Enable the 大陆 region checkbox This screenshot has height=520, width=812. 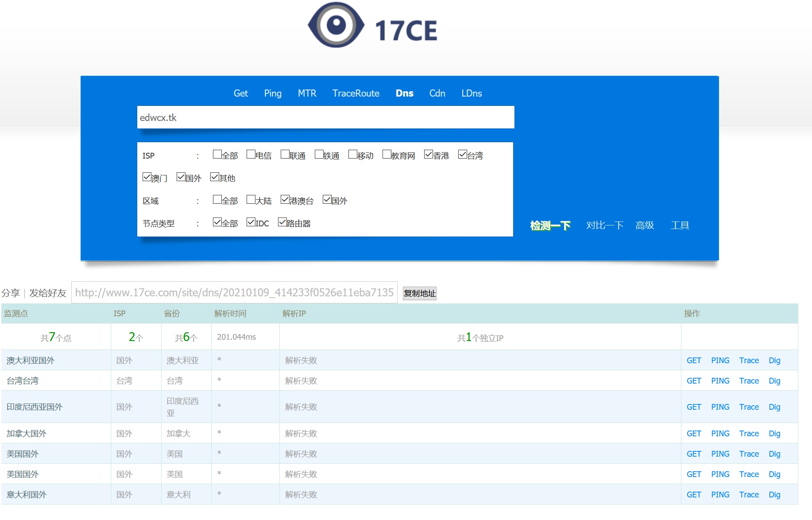click(251, 200)
